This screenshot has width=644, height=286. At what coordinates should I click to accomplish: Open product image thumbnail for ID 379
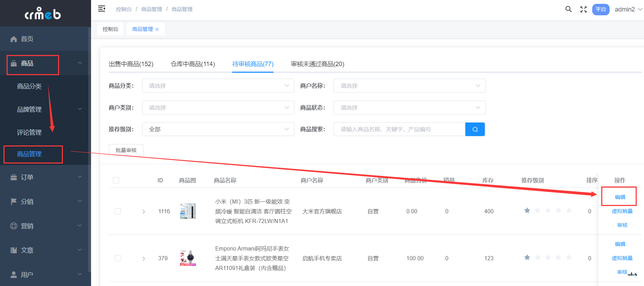pyautogui.click(x=188, y=258)
